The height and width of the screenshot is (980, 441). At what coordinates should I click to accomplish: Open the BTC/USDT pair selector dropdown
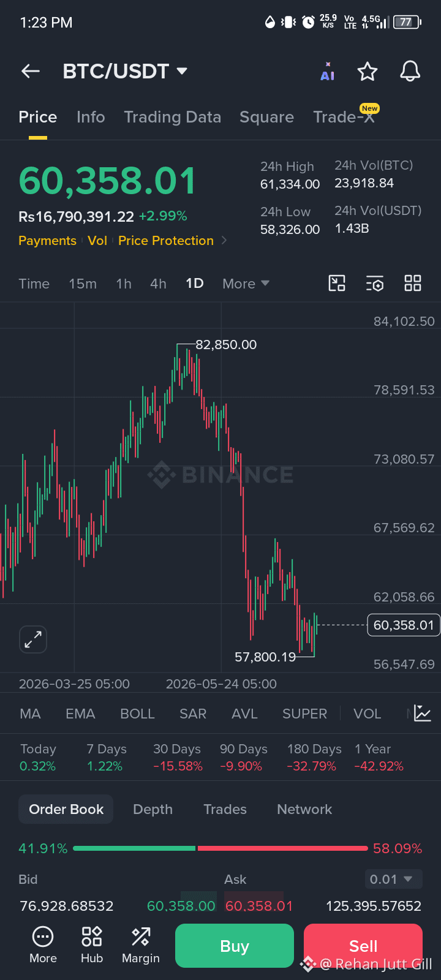[x=125, y=71]
